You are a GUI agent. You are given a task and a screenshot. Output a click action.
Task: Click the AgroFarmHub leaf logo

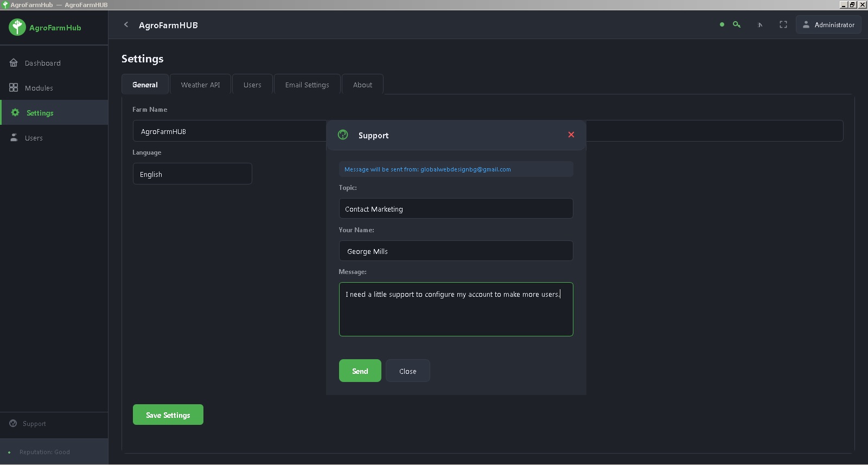tap(17, 27)
